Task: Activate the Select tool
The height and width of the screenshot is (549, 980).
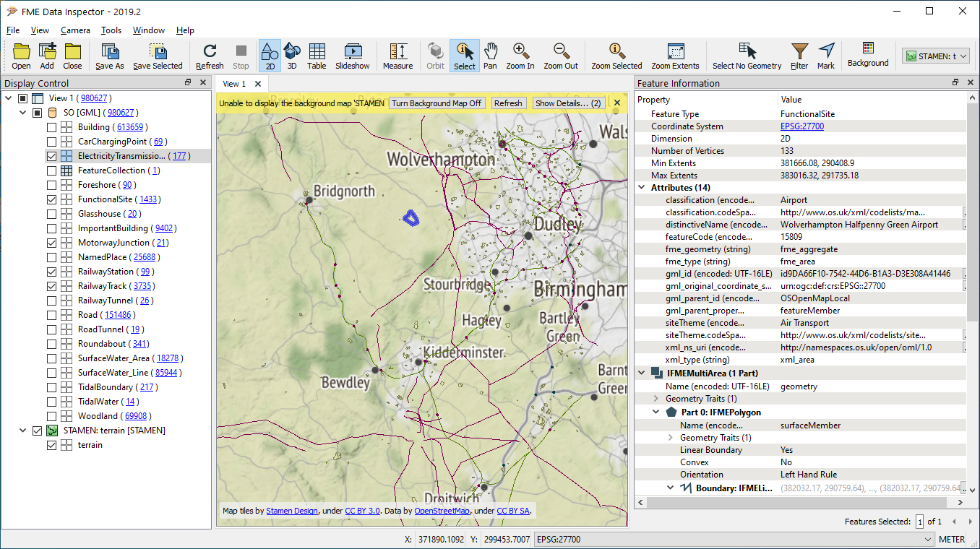Action: point(465,56)
